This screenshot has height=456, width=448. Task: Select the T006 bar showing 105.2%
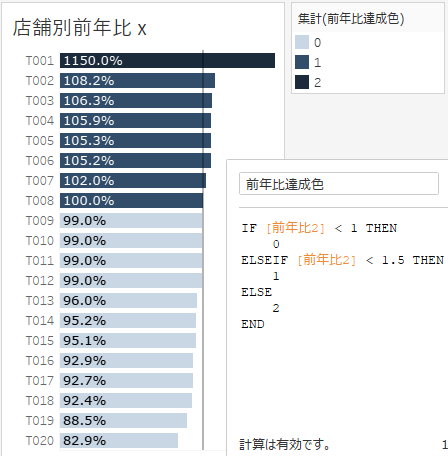pyautogui.click(x=135, y=161)
